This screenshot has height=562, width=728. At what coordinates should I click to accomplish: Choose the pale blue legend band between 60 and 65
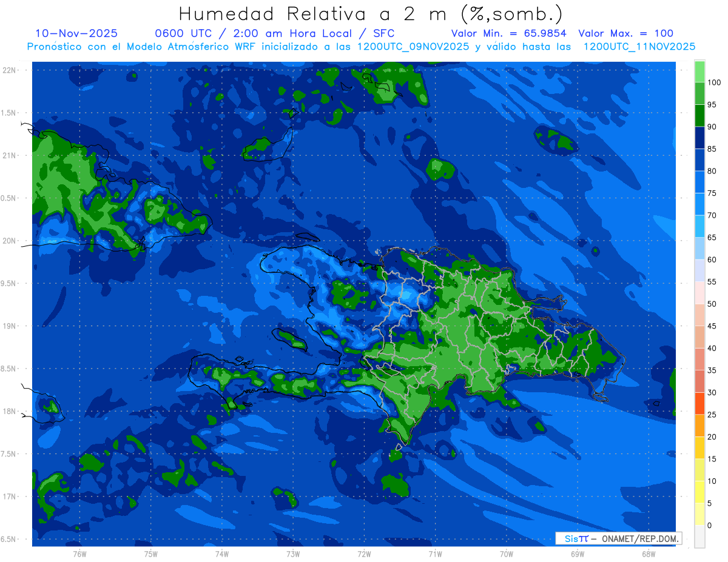tap(699, 249)
